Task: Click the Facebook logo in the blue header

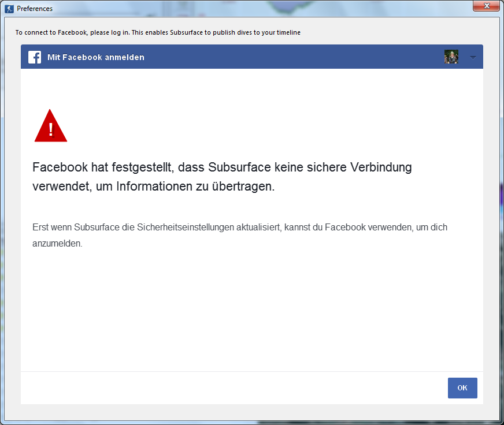Action: coord(35,57)
